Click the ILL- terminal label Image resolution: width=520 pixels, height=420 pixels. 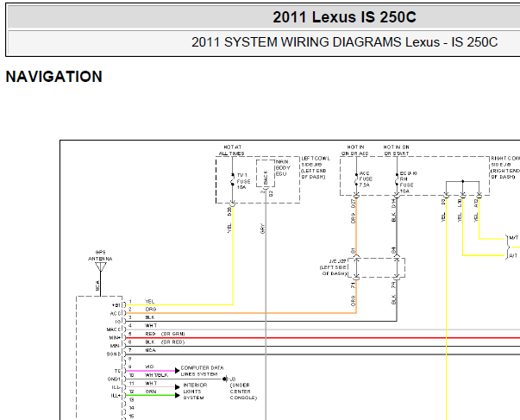[116, 387]
